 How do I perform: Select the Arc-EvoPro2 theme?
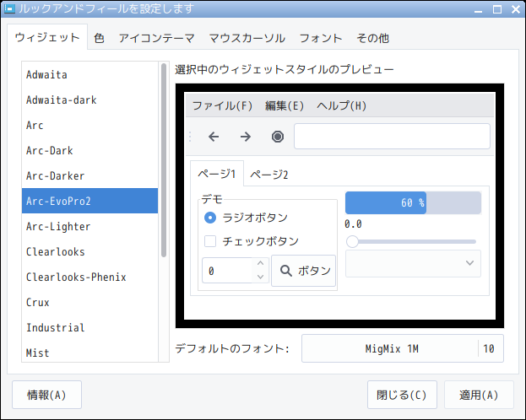[x=89, y=201]
